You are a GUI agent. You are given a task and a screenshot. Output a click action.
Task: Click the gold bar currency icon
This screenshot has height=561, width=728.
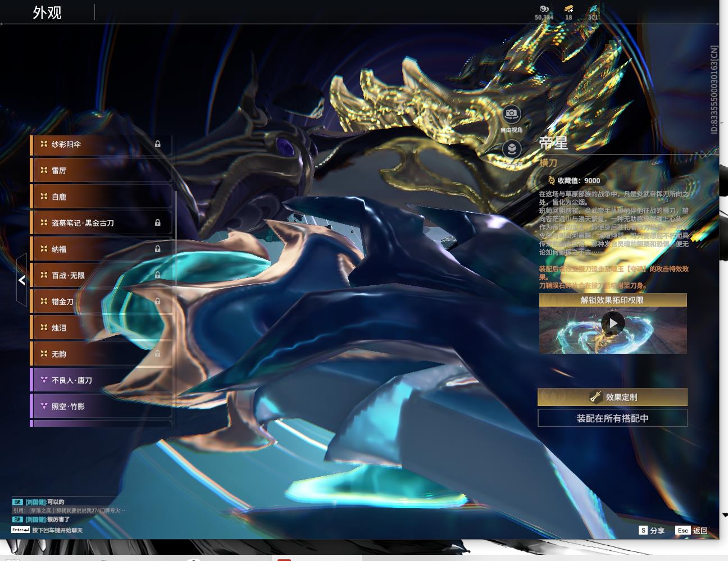click(568, 9)
